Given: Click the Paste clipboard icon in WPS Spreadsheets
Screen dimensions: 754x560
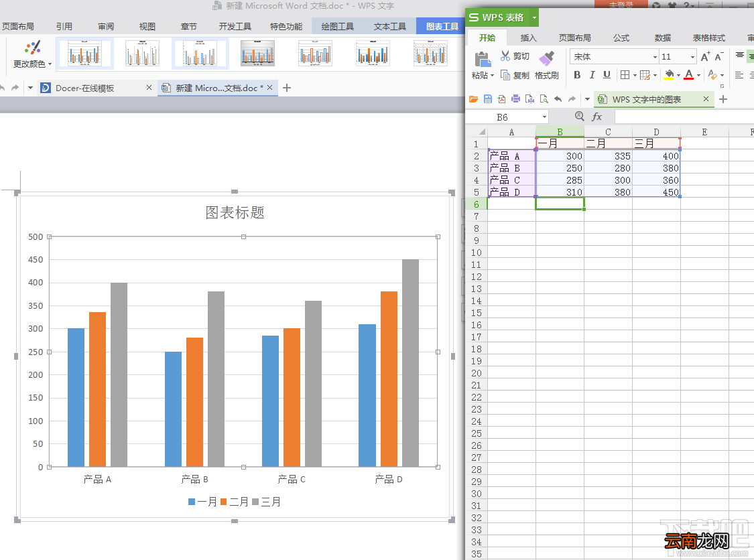Looking at the screenshot, I should (483, 59).
